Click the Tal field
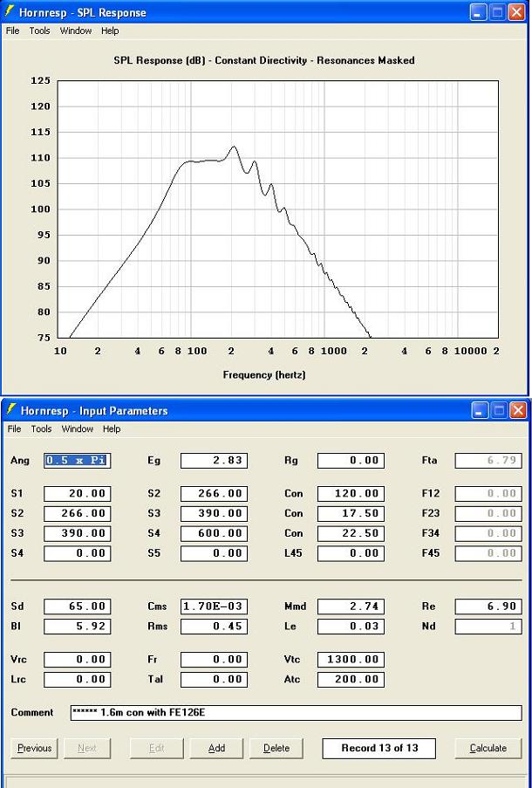532x788 pixels. pos(214,680)
